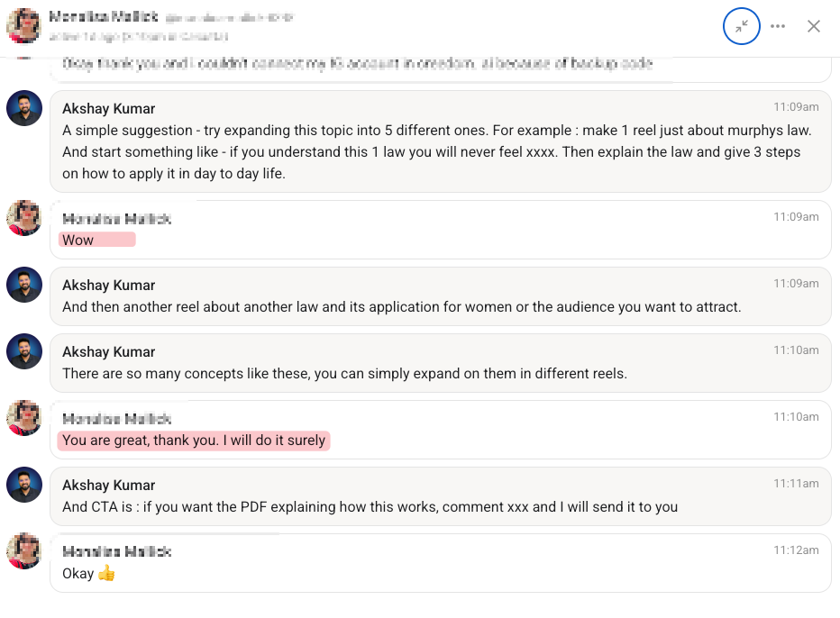Click the 'And CTA is : if you want the PDF' text
Image resolution: width=840 pixels, height=618 pixels.
pyautogui.click(x=370, y=506)
